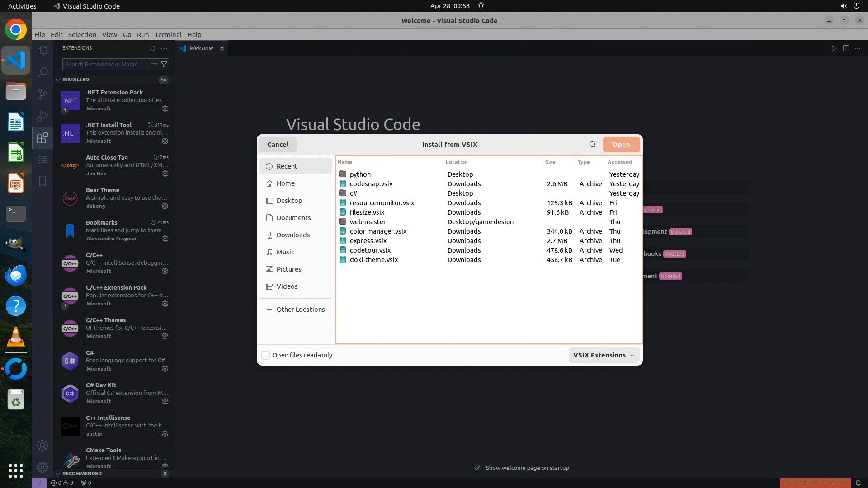The height and width of the screenshot is (488, 868).
Task: Open Source Control view icon
Action: [42, 94]
